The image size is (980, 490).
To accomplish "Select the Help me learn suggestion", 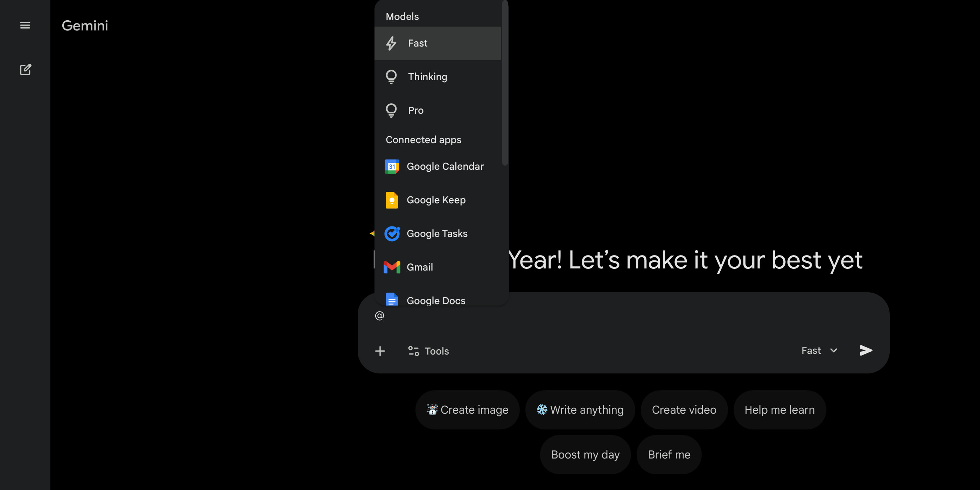I will [x=779, y=410].
